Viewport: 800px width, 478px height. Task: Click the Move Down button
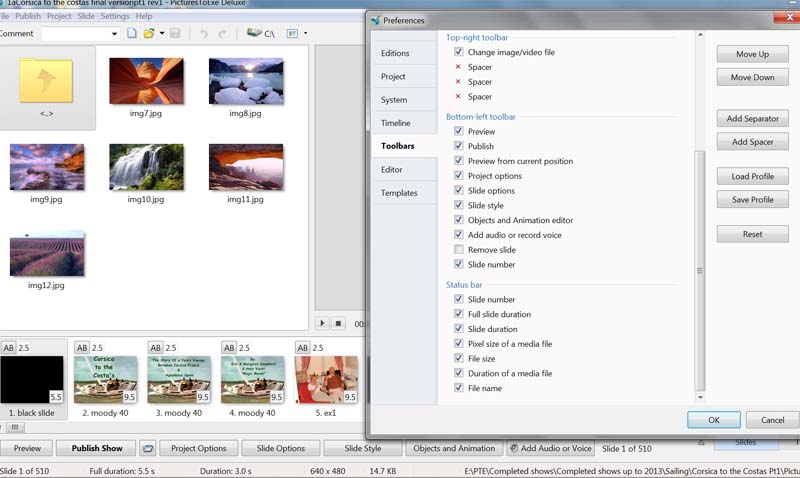753,78
